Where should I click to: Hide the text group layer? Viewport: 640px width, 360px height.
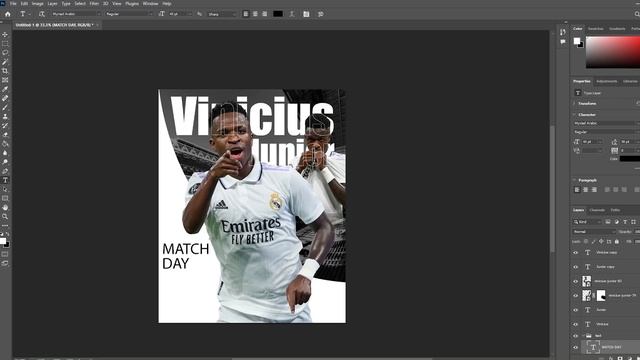pyautogui.click(x=576, y=336)
